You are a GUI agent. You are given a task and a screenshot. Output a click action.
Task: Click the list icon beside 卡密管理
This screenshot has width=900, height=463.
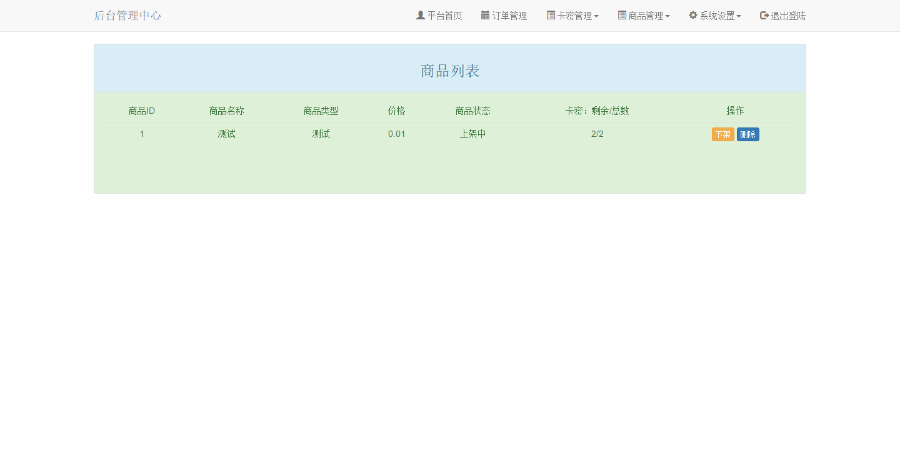[x=550, y=15]
